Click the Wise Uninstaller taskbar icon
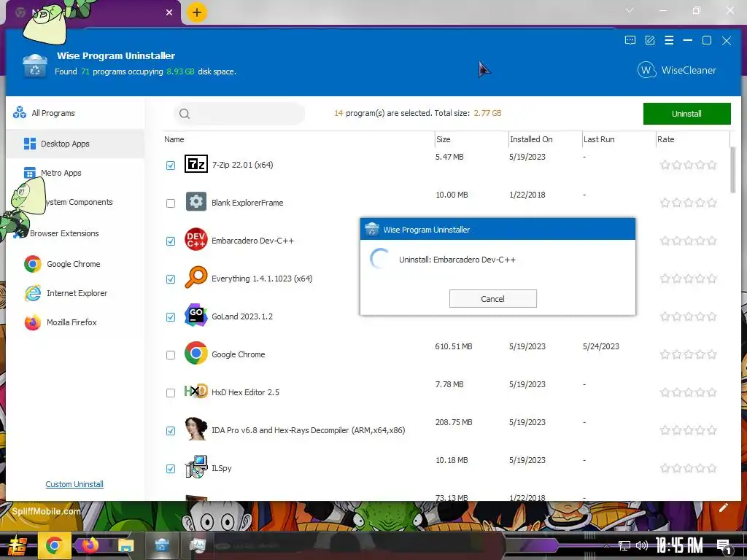The height and width of the screenshot is (560, 747). tap(162, 545)
